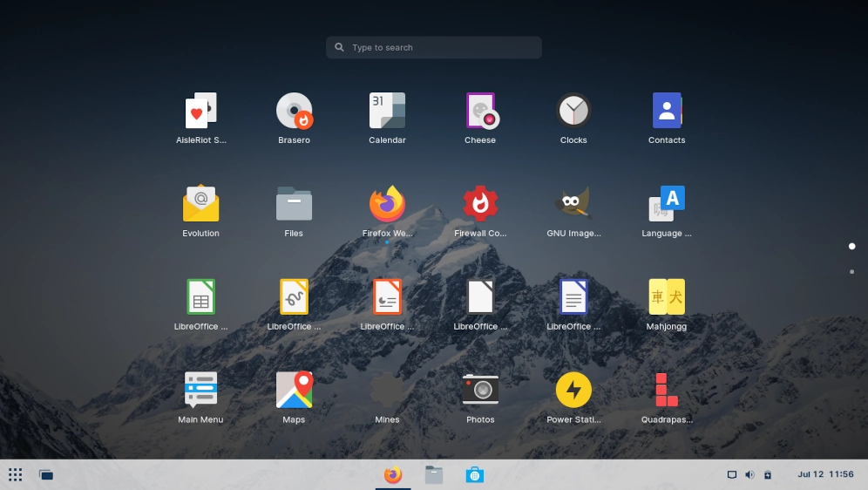Click the display tray icon
868x490 pixels.
tap(732, 474)
